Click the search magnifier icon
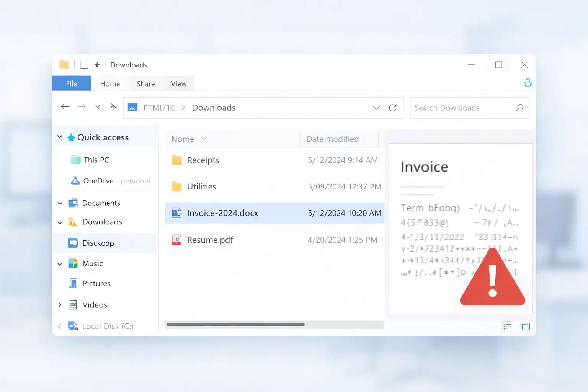588x392 pixels. pos(519,108)
